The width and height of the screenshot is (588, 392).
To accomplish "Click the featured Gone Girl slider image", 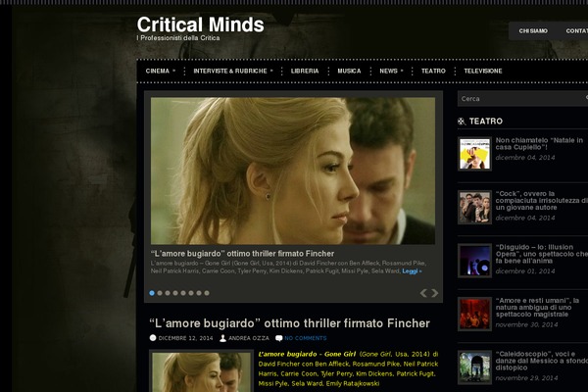I will coord(293,171).
